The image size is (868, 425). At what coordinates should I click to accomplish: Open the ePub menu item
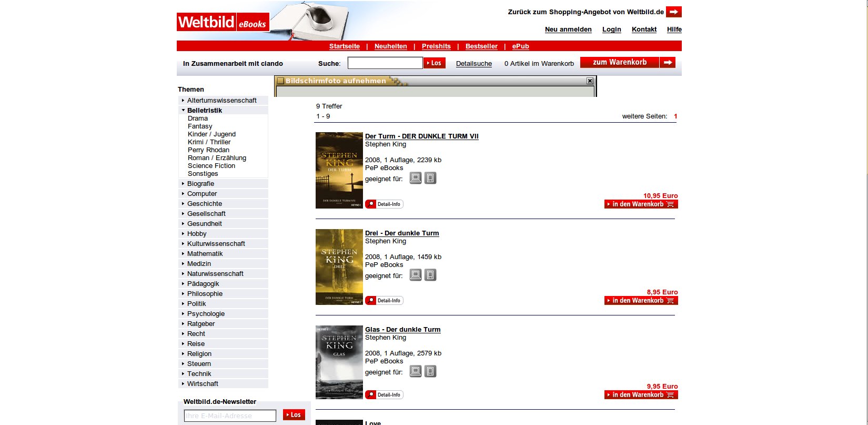pos(521,46)
